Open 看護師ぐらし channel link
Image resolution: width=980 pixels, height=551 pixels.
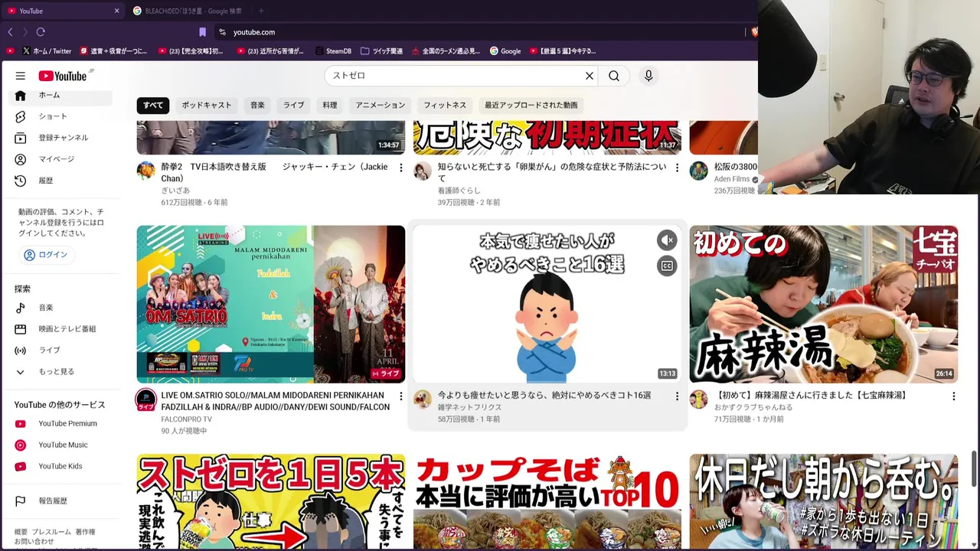[459, 191]
